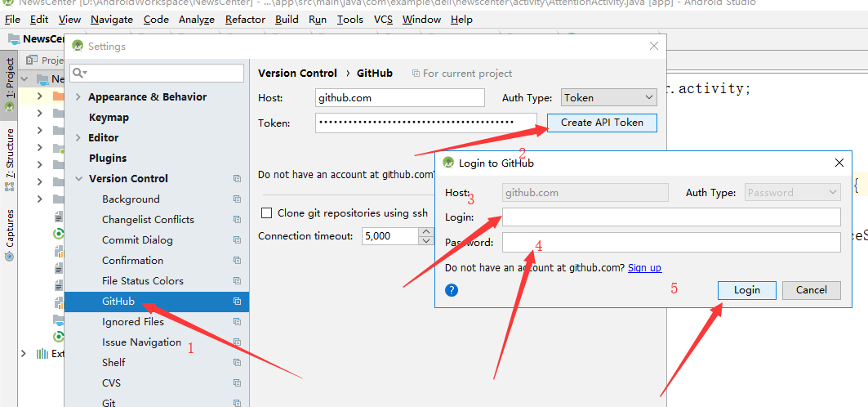Switch to 1: Project tool window tab
The width and height of the screenshot is (868, 407).
point(8,85)
